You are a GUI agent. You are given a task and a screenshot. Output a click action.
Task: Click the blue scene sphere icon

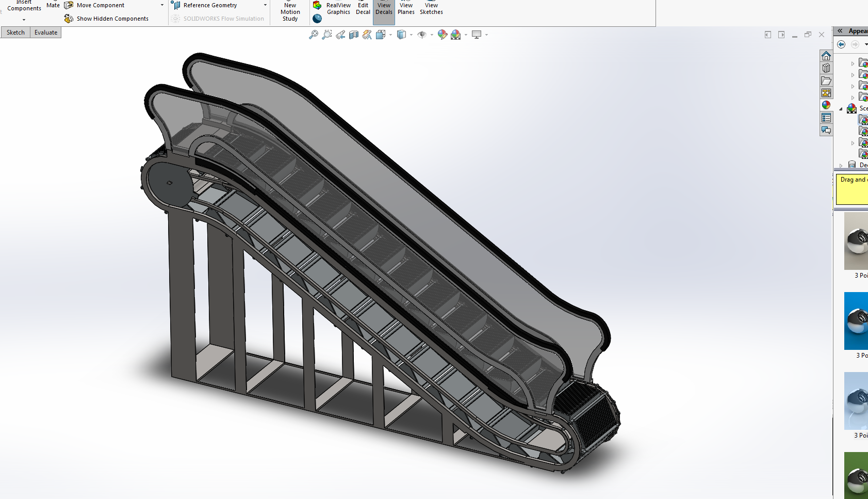(x=317, y=19)
